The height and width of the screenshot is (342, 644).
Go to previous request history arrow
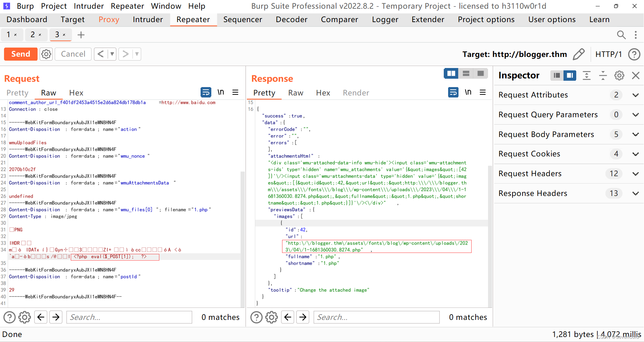tap(101, 54)
